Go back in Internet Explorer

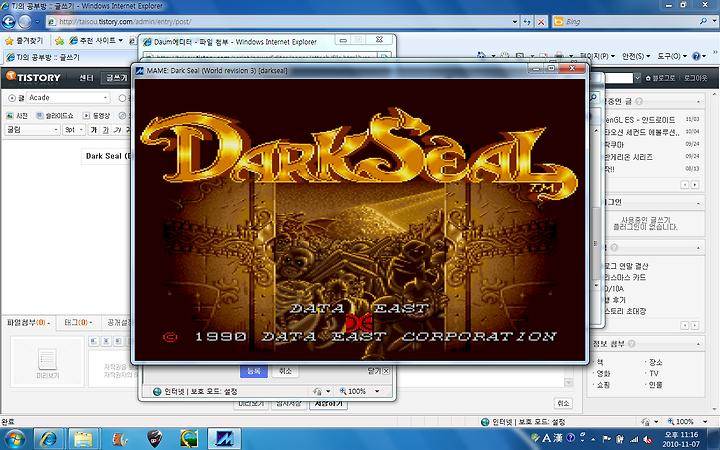pyautogui.click(x=9, y=21)
